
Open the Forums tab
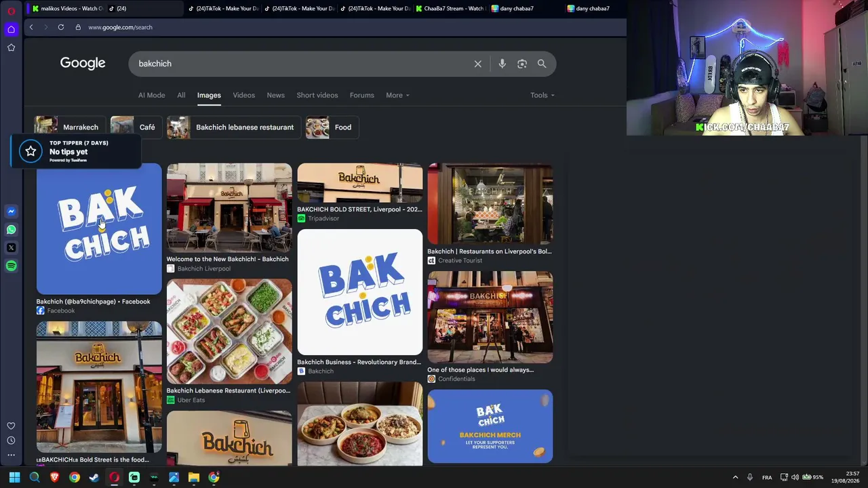pos(362,96)
